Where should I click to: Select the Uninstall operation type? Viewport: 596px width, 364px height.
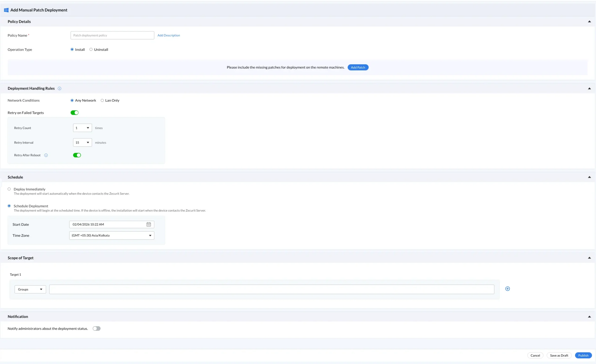[91, 49]
